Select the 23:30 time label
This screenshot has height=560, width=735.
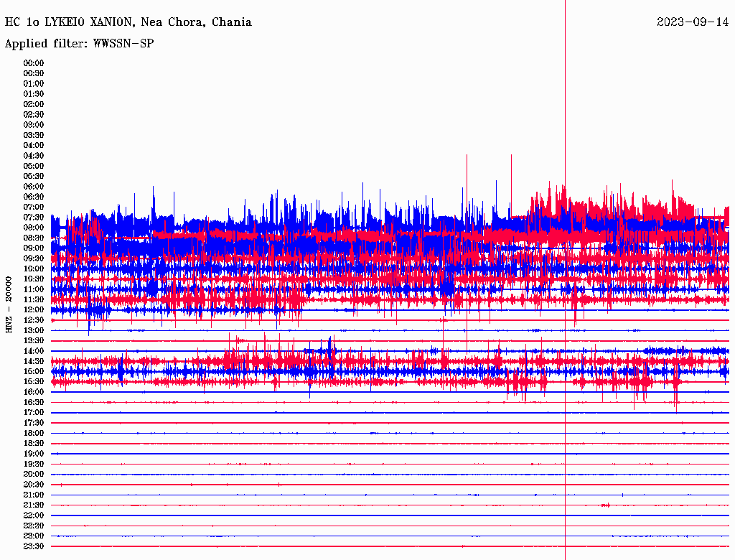[x=34, y=546]
